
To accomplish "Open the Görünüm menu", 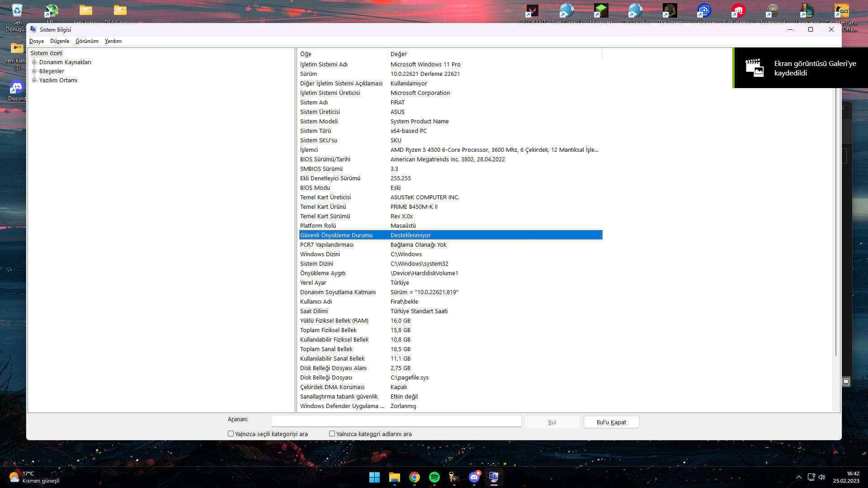I will (x=87, y=41).
